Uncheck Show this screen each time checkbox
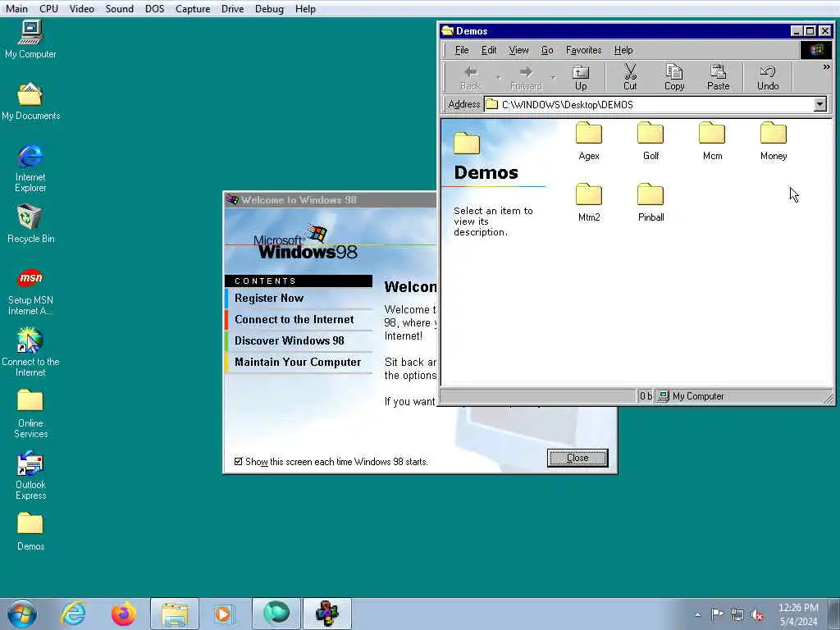The height and width of the screenshot is (630, 840). click(239, 461)
